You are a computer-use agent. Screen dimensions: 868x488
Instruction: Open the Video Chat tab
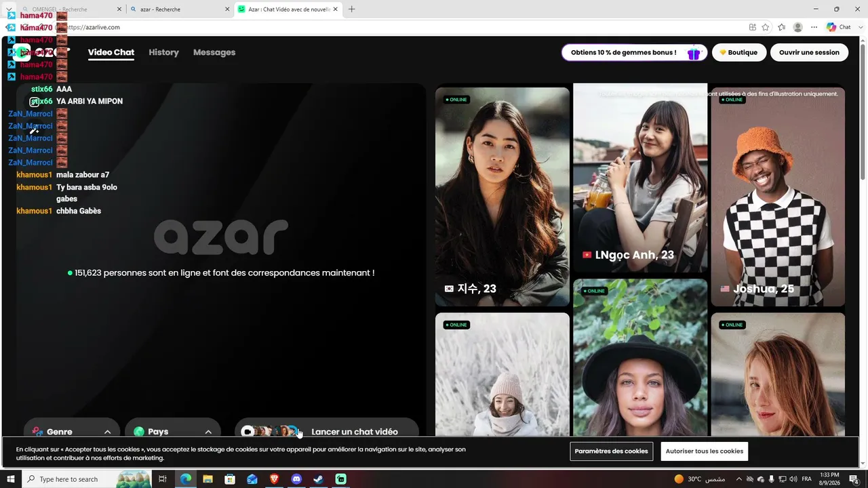(111, 52)
